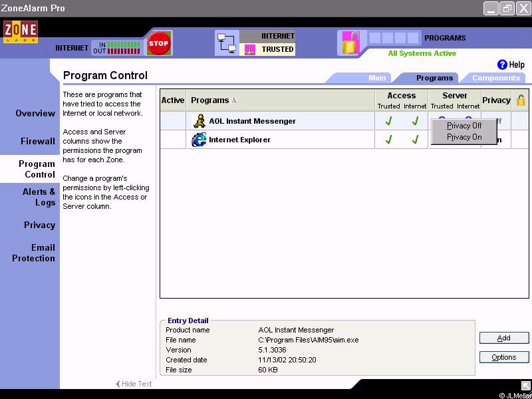Screen dimensions: 532x399
Task: Click the Zone Labs logo
Action: pos(21,32)
